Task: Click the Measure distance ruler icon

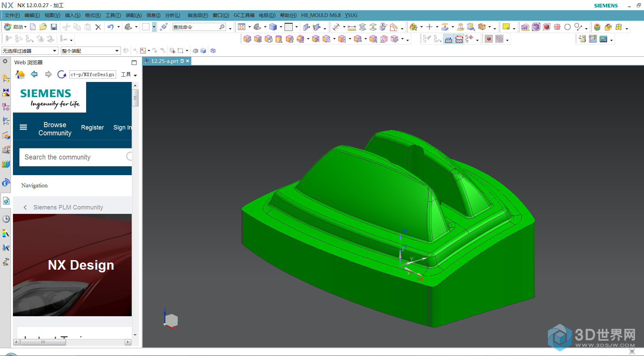Action: tap(352, 27)
